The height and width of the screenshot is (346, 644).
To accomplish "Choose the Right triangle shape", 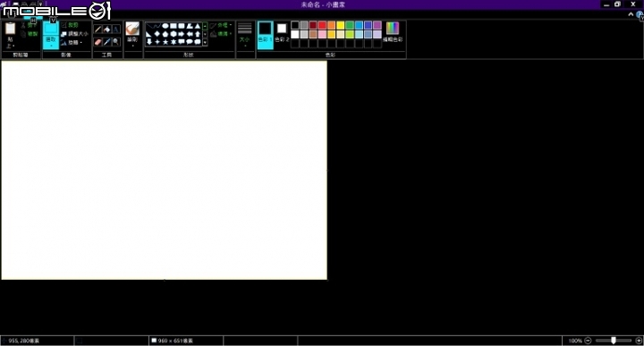I will tap(149, 34).
